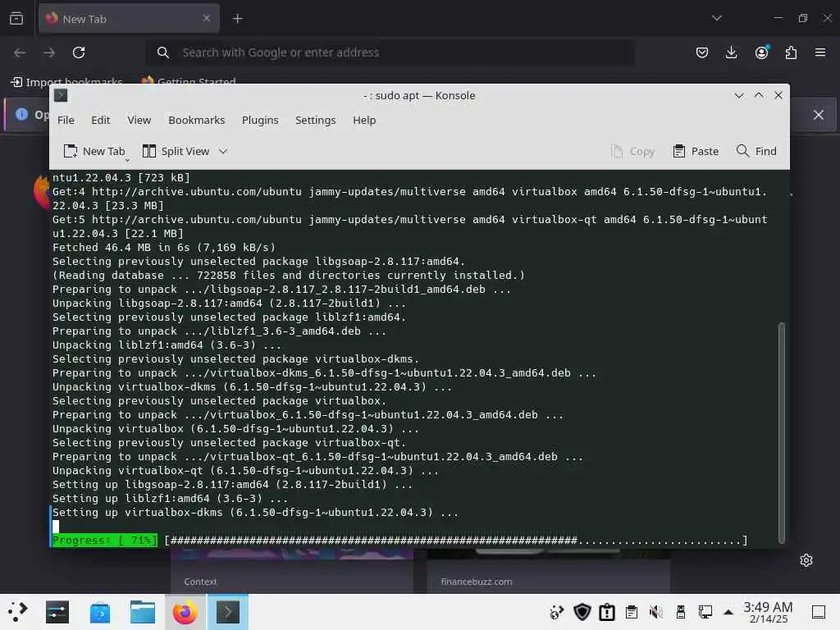The image size is (840, 630).
Task: Open Pocket save icon in Firefox
Action: click(702, 52)
